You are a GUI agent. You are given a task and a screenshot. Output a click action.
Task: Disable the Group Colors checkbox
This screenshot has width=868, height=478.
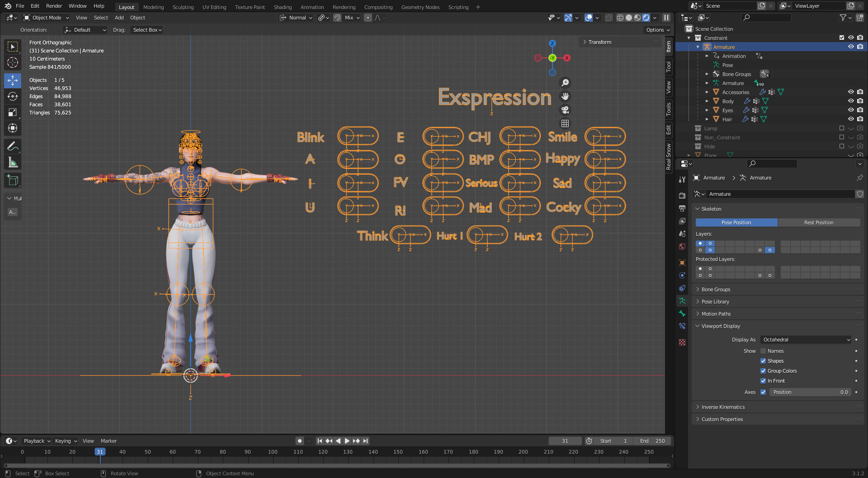click(x=763, y=371)
